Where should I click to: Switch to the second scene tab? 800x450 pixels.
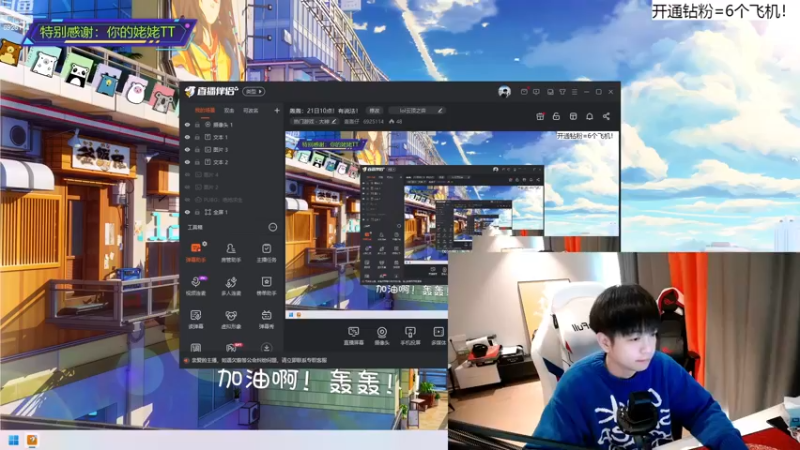[229, 110]
